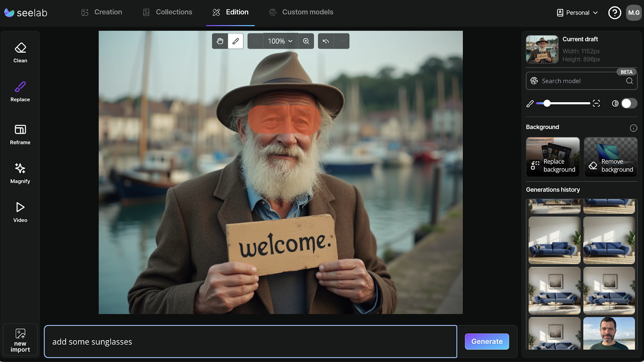644x362 pixels.
Task: Select a blue sofa thumbnail in Generations history
Action: (554, 241)
